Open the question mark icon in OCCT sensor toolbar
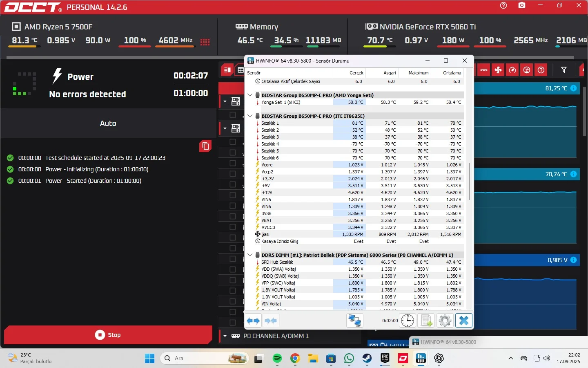Viewport: 588px width, 368px height. click(541, 70)
